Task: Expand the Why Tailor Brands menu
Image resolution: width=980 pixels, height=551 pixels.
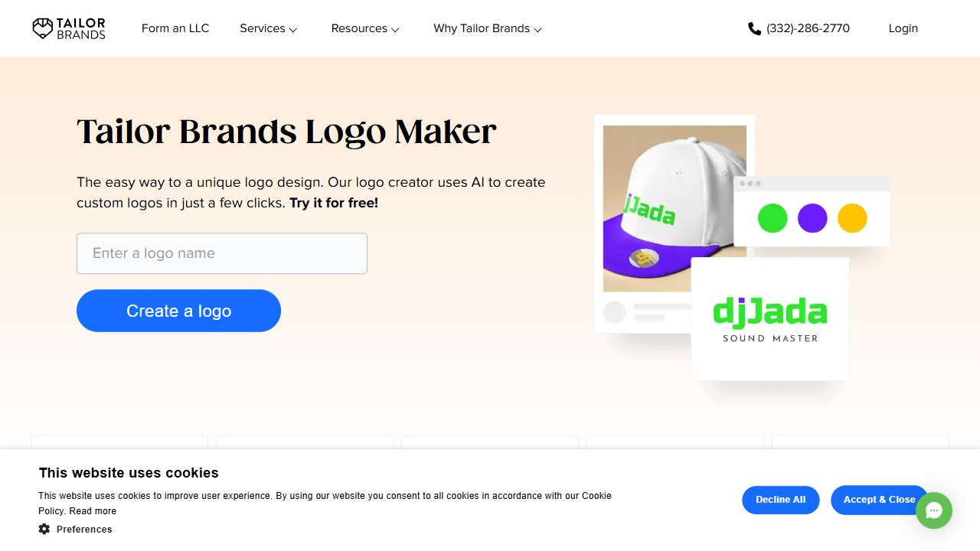Action: tap(488, 28)
